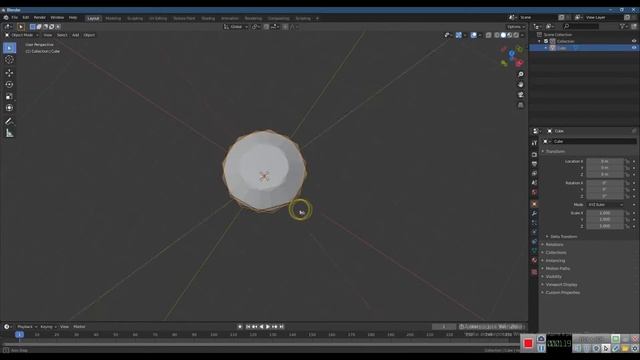This screenshot has height=360, width=640.
Task: Open the Global transform orientation dropdown
Action: pos(236,27)
